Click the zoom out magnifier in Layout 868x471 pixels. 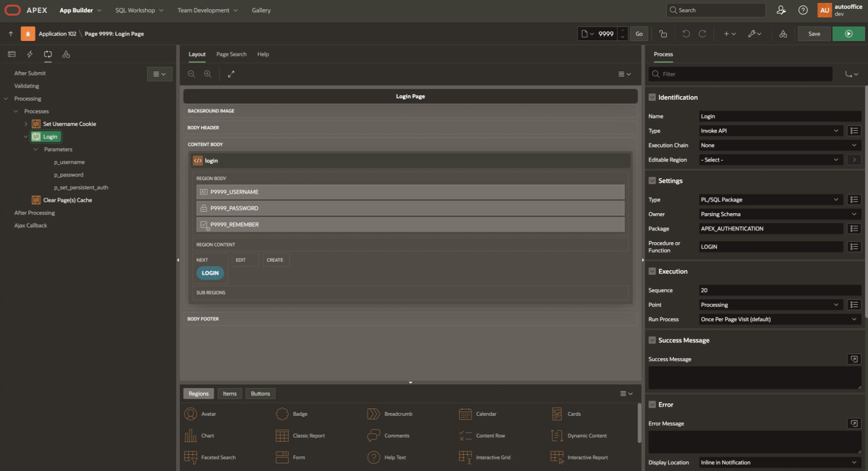(x=191, y=74)
